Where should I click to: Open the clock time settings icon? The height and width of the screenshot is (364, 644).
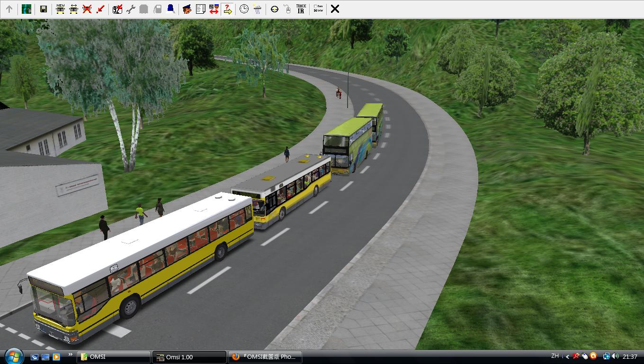pyautogui.click(x=244, y=9)
